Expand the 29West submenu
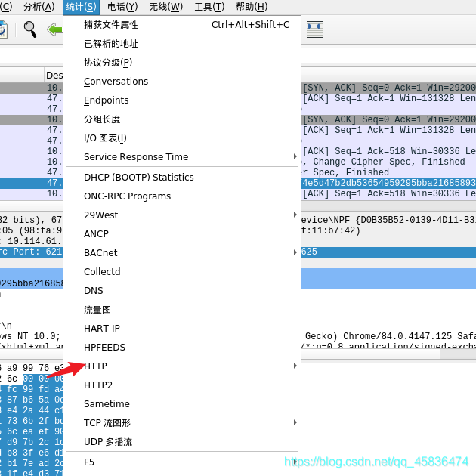Viewport: 476px width, 476px height. (182, 215)
